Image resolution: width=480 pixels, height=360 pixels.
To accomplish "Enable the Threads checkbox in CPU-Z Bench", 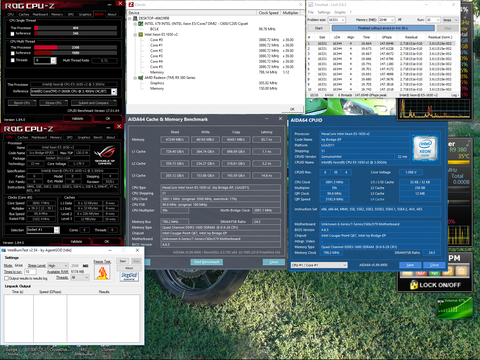I will click(x=12, y=60).
